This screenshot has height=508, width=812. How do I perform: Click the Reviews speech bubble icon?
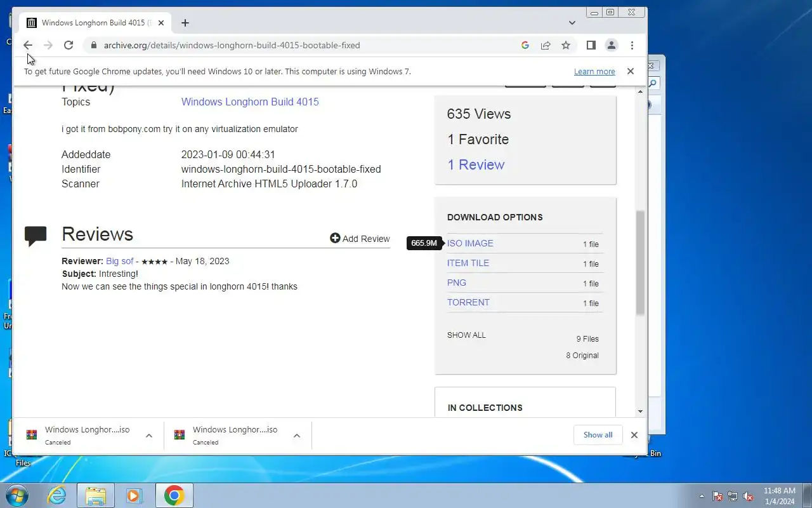36,236
